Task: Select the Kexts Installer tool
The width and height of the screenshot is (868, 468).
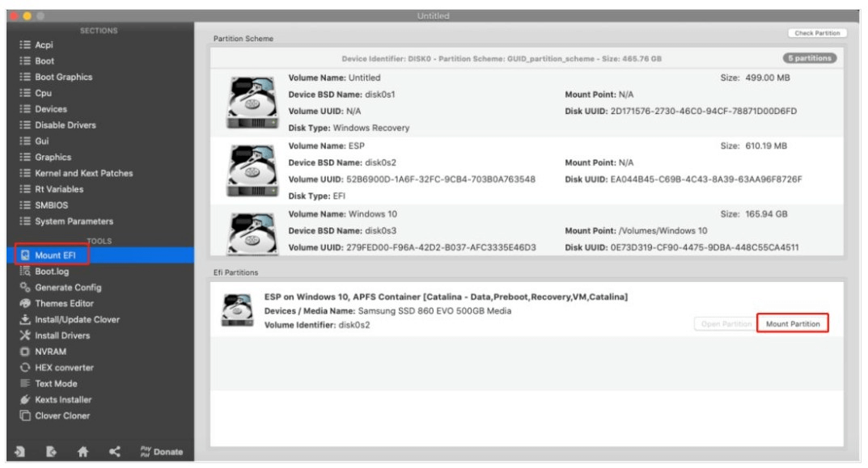Action: pyautogui.click(x=63, y=399)
